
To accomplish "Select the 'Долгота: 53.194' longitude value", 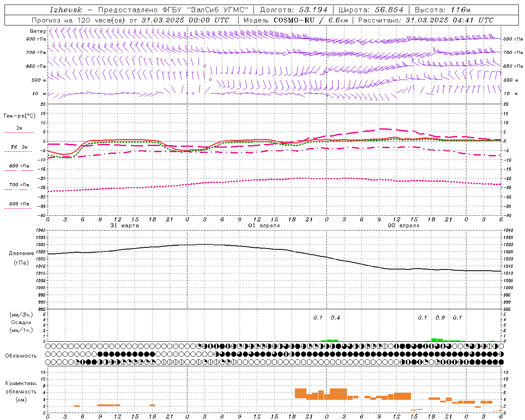I will pos(294,10).
